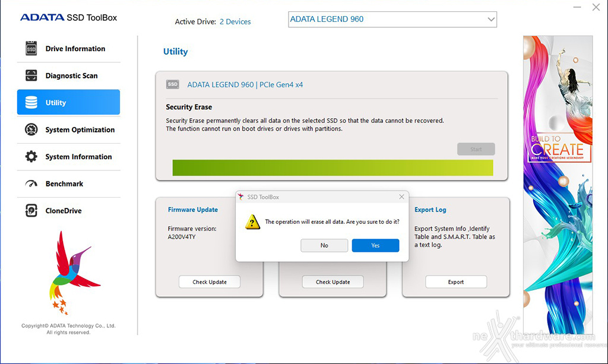Viewport: 608px width, 364px height.
Task: Confirm erase by clicking Yes
Action: pyautogui.click(x=375, y=245)
